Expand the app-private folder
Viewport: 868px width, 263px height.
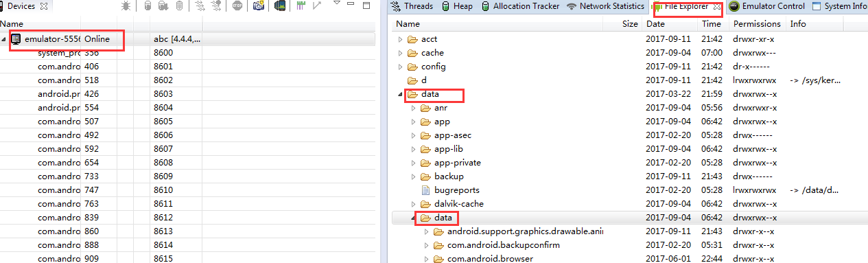tap(414, 163)
